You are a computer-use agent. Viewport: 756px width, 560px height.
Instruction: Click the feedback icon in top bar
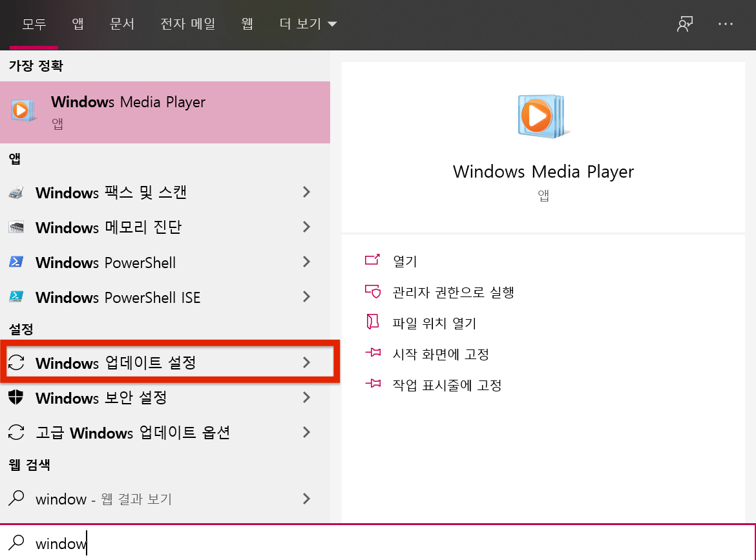pos(684,25)
